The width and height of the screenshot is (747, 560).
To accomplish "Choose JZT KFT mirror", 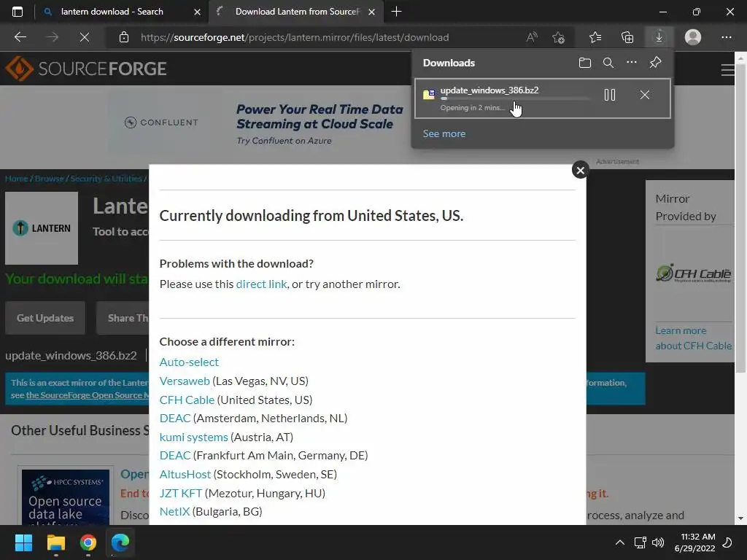I will click(181, 494).
